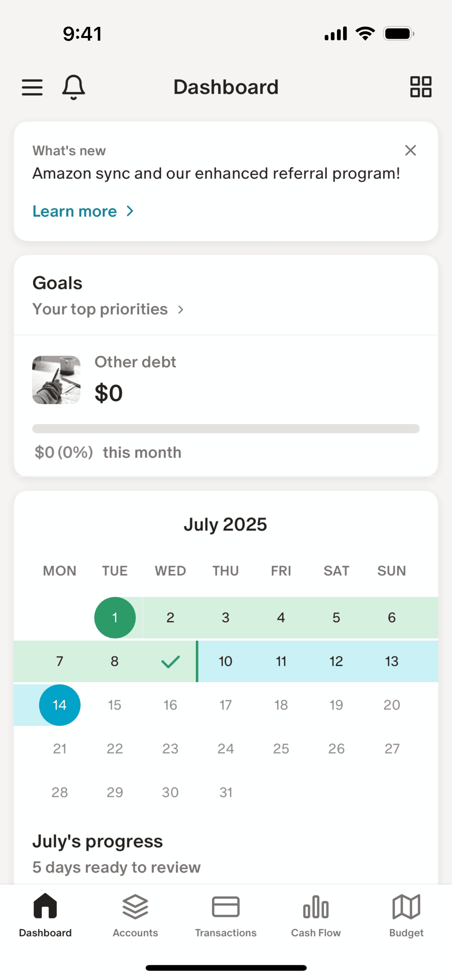Select July 1 green circle
The width and height of the screenshot is (452, 980).
115,618
